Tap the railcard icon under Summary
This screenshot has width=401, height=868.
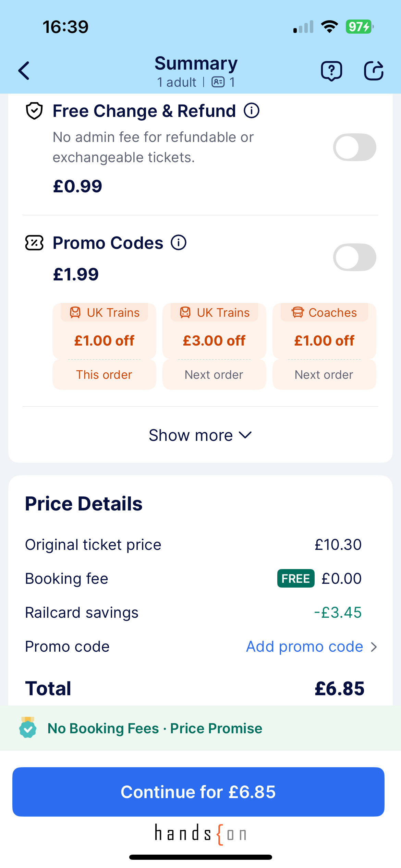tap(218, 82)
